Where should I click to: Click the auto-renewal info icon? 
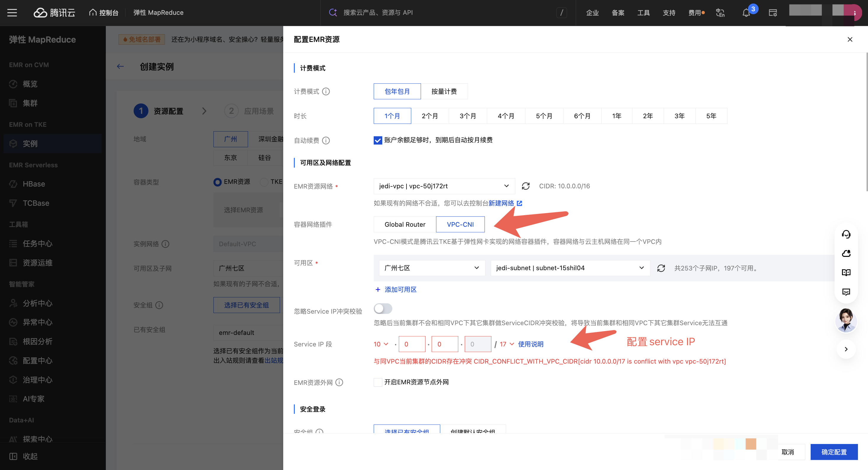(x=326, y=140)
